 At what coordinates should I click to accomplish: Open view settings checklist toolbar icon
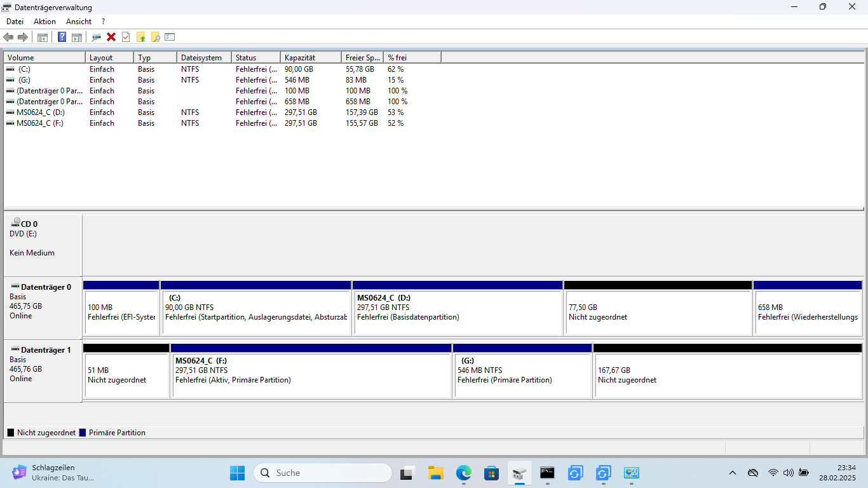point(170,37)
